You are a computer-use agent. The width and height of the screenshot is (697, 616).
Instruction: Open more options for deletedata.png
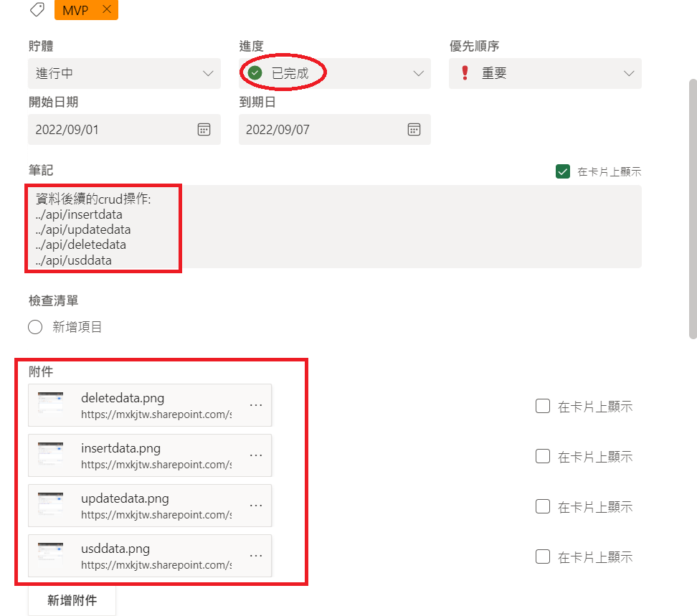click(x=256, y=405)
